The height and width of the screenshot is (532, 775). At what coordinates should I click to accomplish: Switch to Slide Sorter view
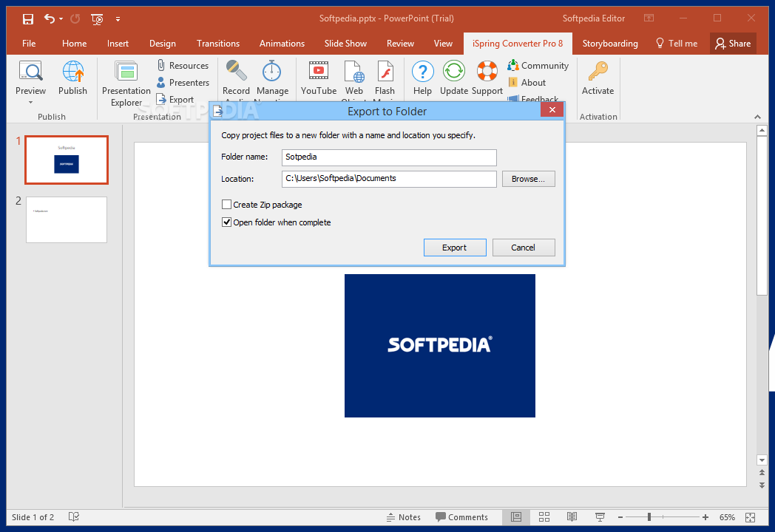[x=544, y=517]
